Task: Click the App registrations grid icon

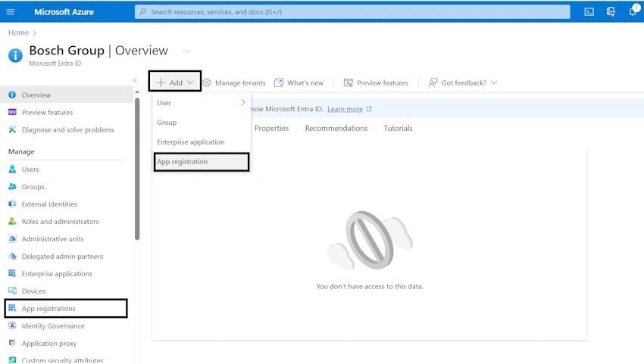Action: pos(12,308)
